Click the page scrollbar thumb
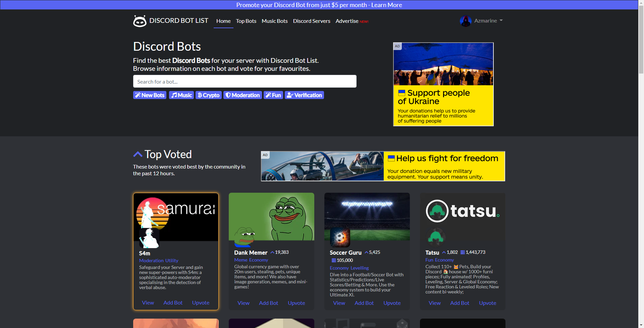The height and width of the screenshot is (328, 644). (x=641, y=40)
